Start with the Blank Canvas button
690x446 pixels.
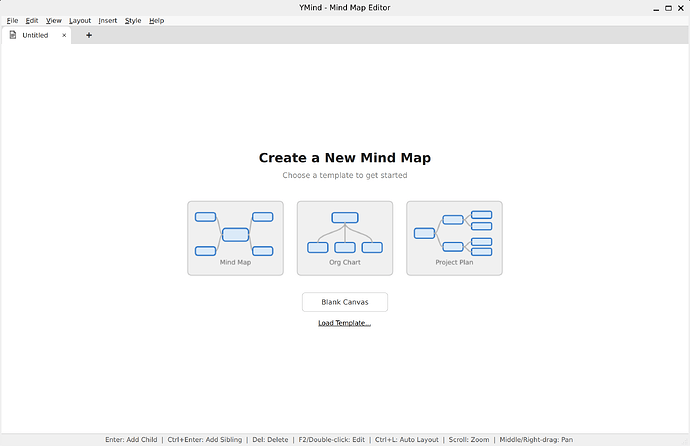point(345,302)
